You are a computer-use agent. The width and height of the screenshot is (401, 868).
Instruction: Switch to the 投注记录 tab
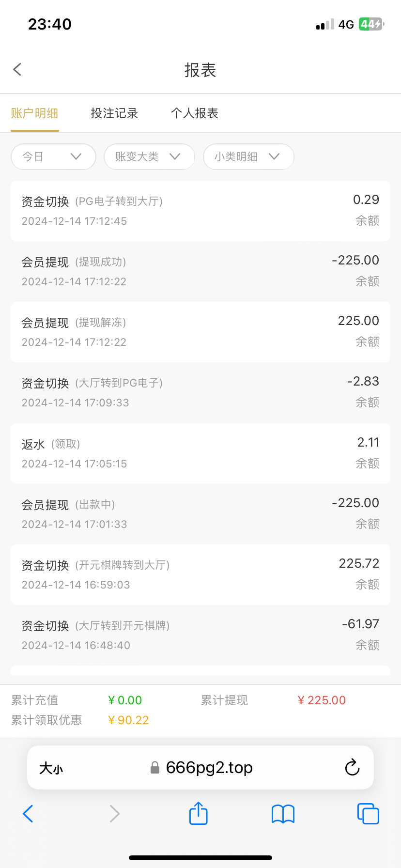pos(114,113)
